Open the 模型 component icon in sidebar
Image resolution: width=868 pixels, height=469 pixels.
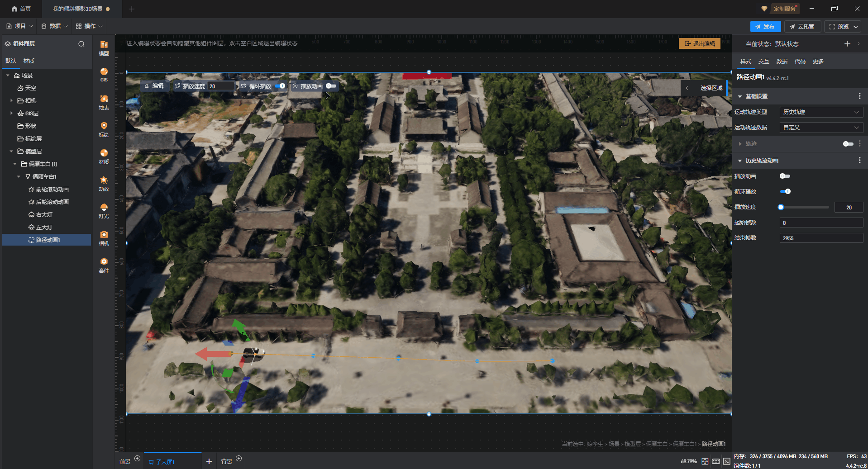(104, 47)
